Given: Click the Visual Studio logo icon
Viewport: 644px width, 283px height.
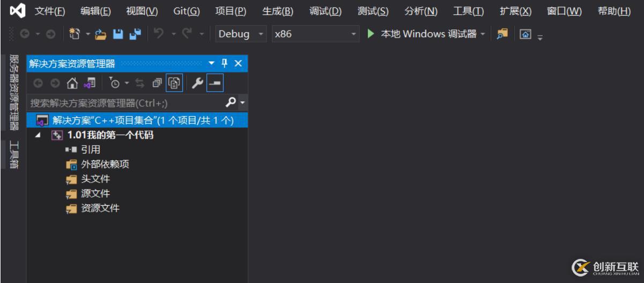Looking at the screenshot, I should [x=17, y=11].
